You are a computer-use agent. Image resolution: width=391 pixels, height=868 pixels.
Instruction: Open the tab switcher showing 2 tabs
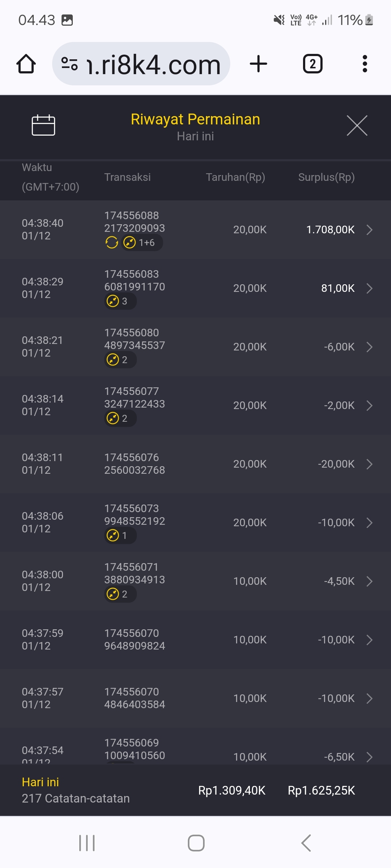[x=312, y=64]
